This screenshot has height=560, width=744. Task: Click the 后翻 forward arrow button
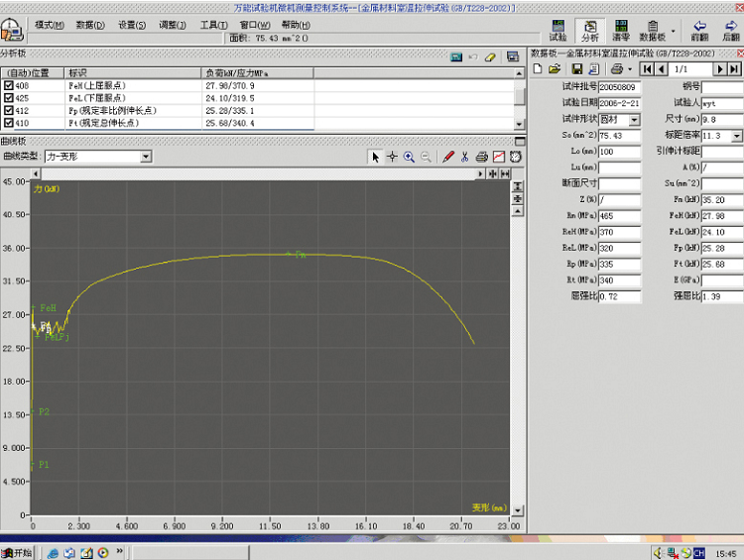click(731, 31)
